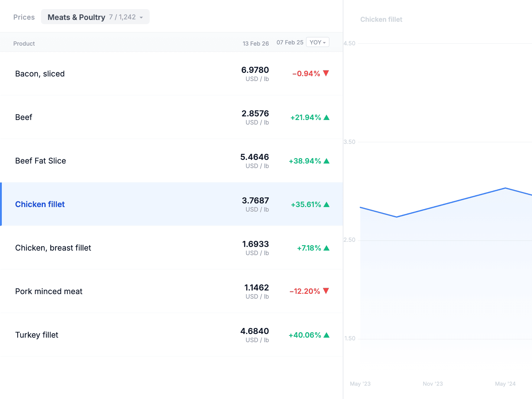Click the green triangle for Chicken, breast fillet

pos(327,248)
